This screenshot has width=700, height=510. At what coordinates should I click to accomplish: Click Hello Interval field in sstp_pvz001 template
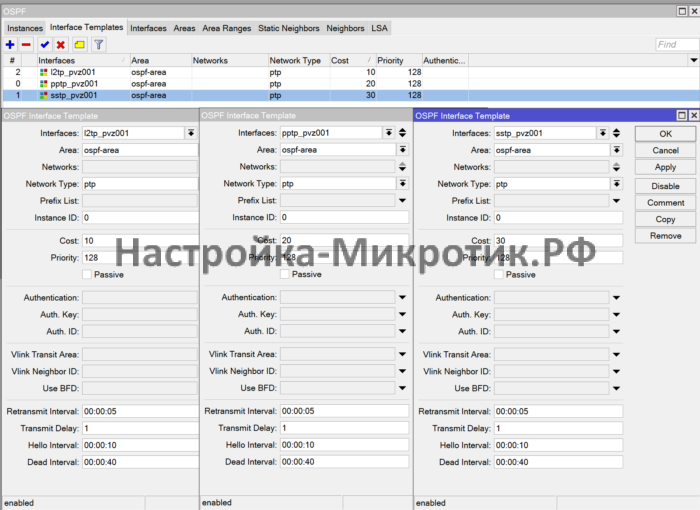click(558, 445)
